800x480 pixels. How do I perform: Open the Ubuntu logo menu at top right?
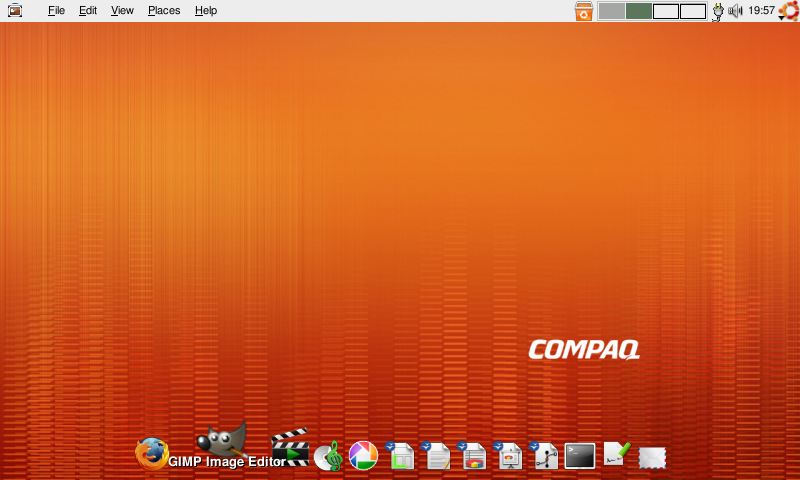click(789, 11)
